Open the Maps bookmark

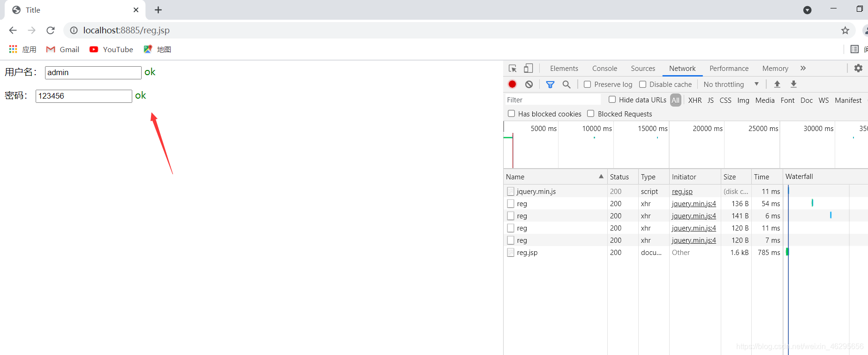tap(158, 49)
